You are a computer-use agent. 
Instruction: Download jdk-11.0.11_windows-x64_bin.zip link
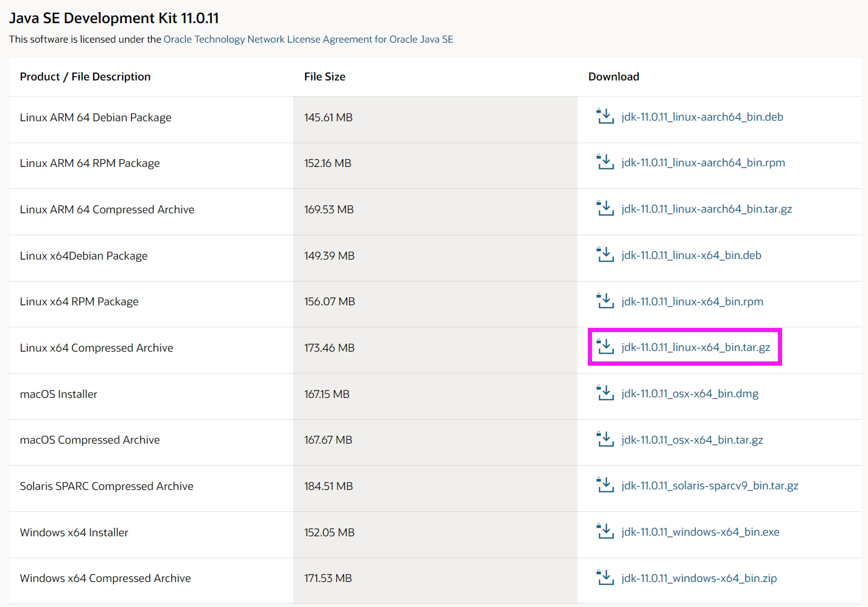click(x=699, y=578)
